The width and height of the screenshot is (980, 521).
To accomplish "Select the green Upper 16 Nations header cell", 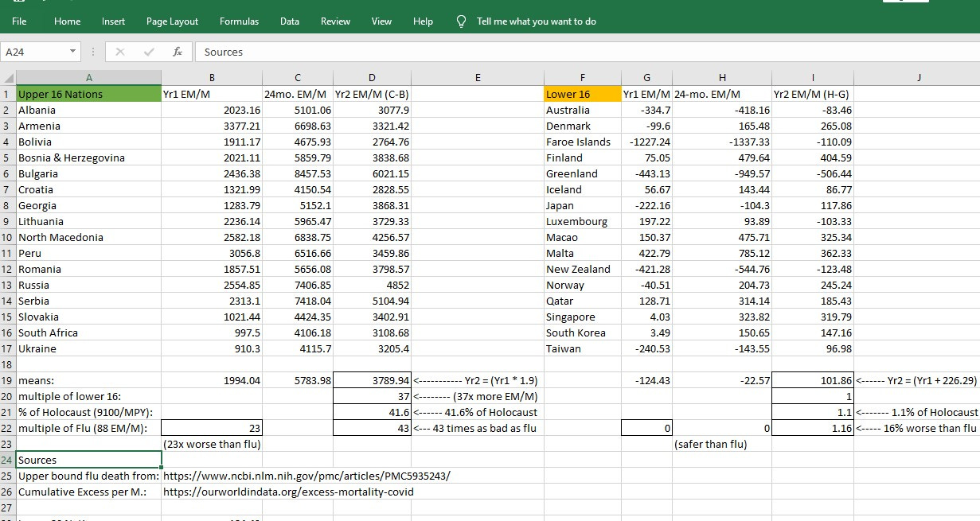I will coord(88,94).
